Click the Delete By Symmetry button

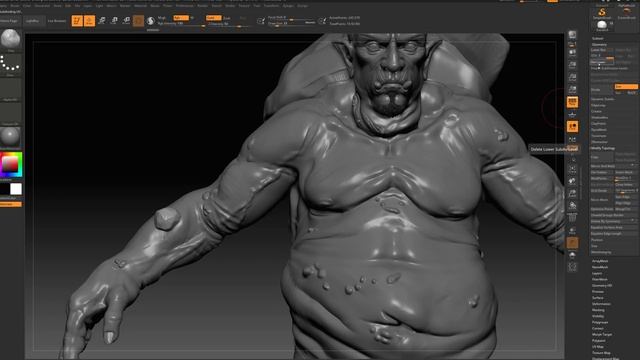click(x=614, y=221)
